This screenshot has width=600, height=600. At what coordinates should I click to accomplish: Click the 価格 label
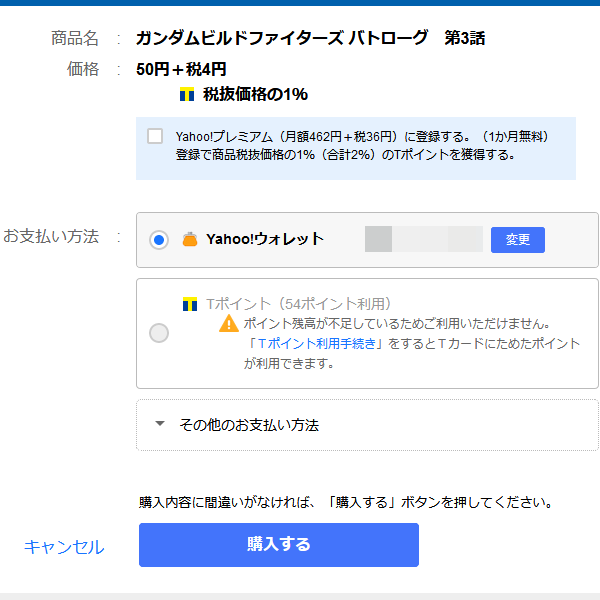point(83,69)
